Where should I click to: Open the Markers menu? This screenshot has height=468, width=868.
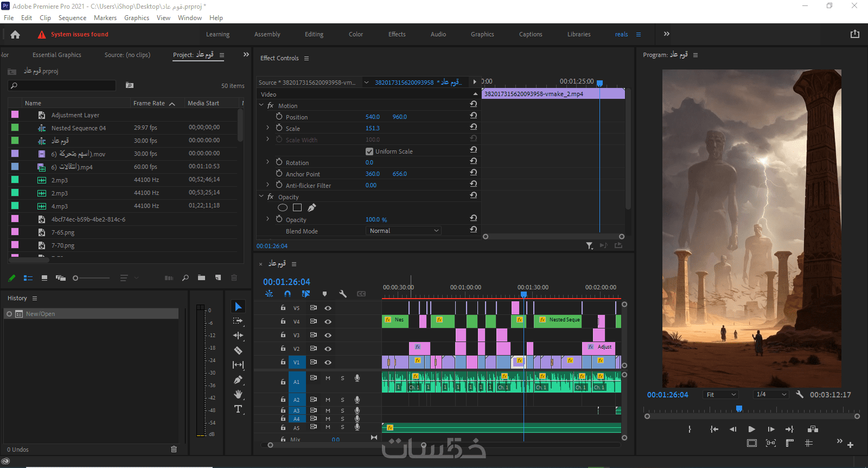(x=105, y=18)
